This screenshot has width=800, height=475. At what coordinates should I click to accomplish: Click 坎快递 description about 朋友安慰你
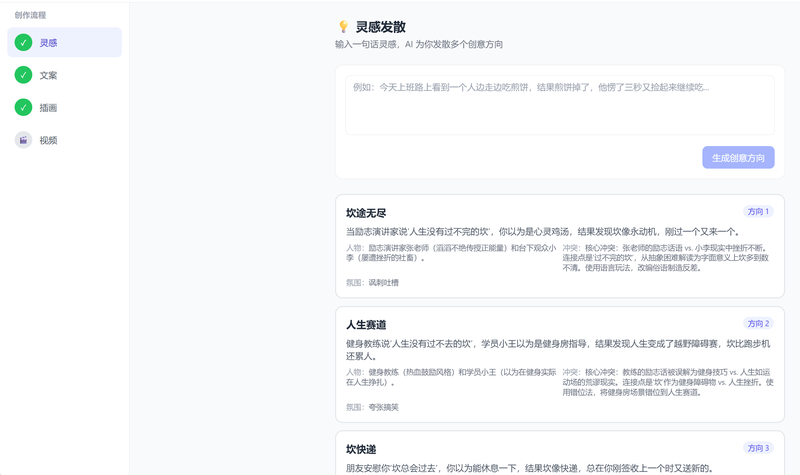point(529,468)
